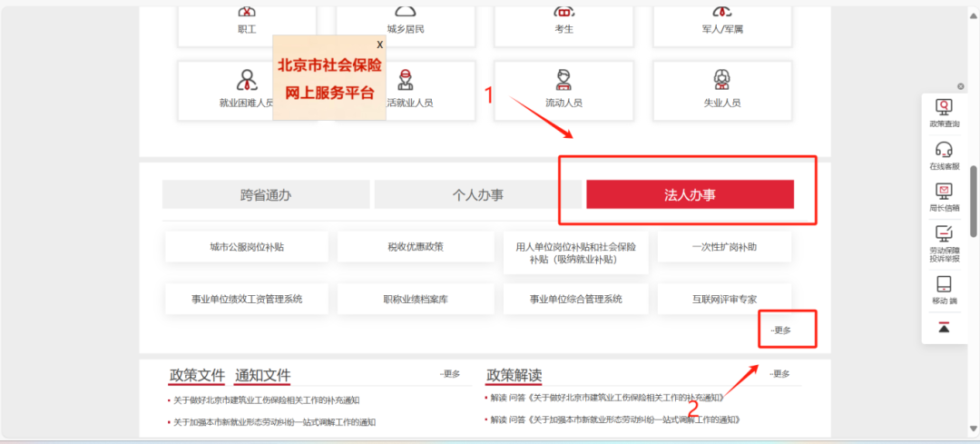Open notice 关于加强本市新就业形态劳动纠纷一站式调解工作的通知
Screen dimensions: 980x444
[274, 422]
